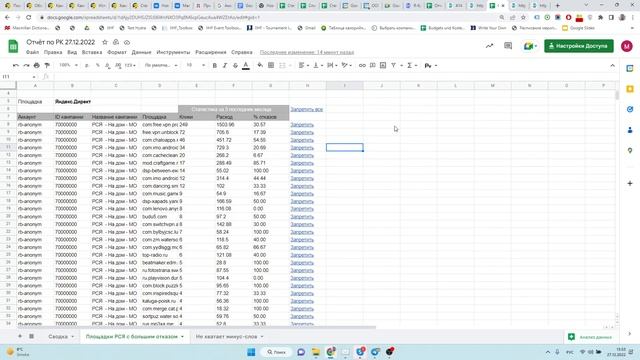The height and width of the screenshot is (360, 640).
Task: Print the spreadsheet via printer icon
Action: tap(37, 65)
